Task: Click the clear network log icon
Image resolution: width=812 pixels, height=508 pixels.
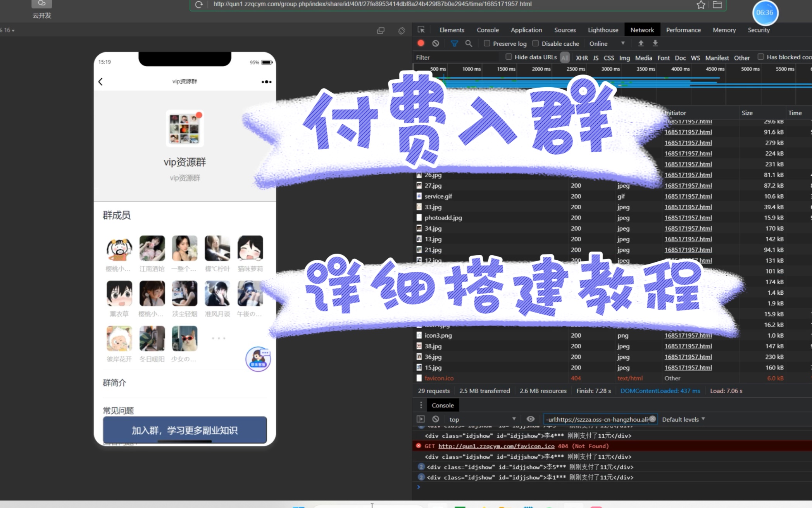Action: point(435,43)
